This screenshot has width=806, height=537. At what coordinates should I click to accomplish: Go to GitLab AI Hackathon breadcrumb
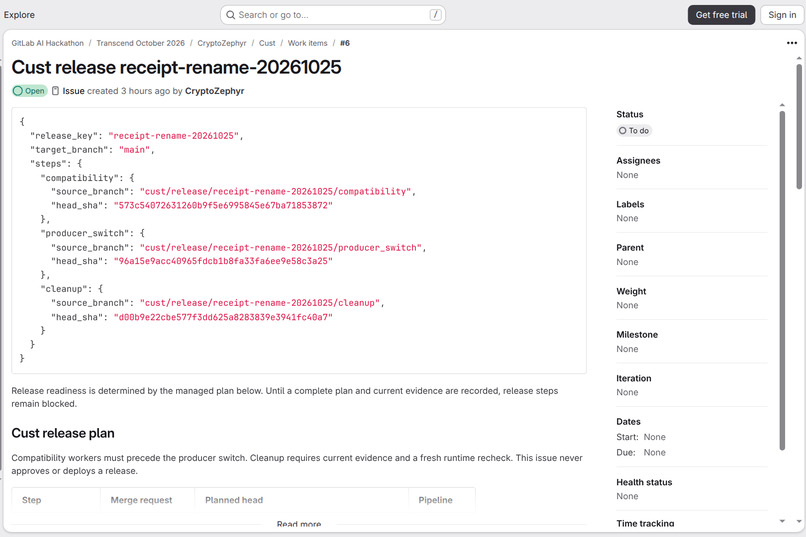(x=47, y=43)
